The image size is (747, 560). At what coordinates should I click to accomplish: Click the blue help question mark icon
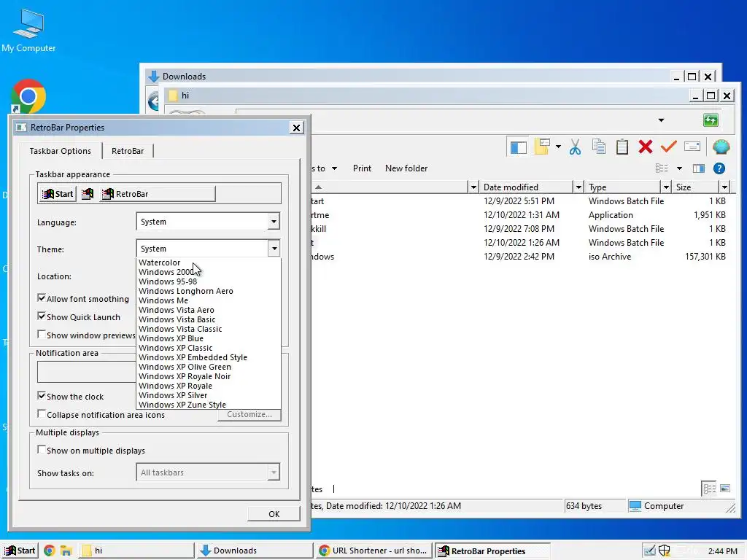click(x=719, y=168)
